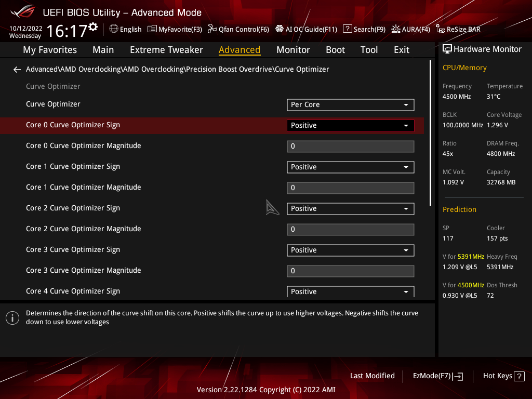
Task: Click the info icon beside help text
Action: 12,318
